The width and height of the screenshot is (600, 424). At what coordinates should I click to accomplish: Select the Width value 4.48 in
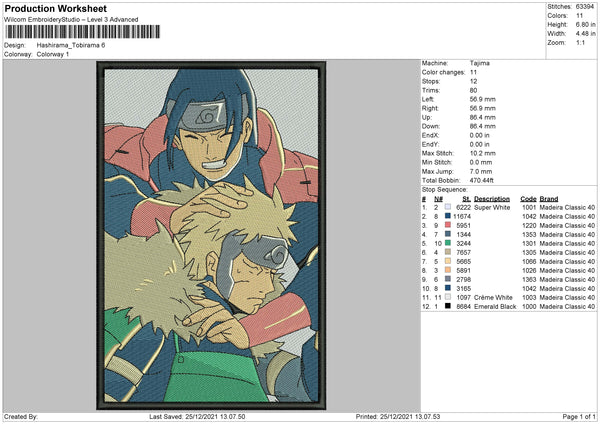click(585, 34)
